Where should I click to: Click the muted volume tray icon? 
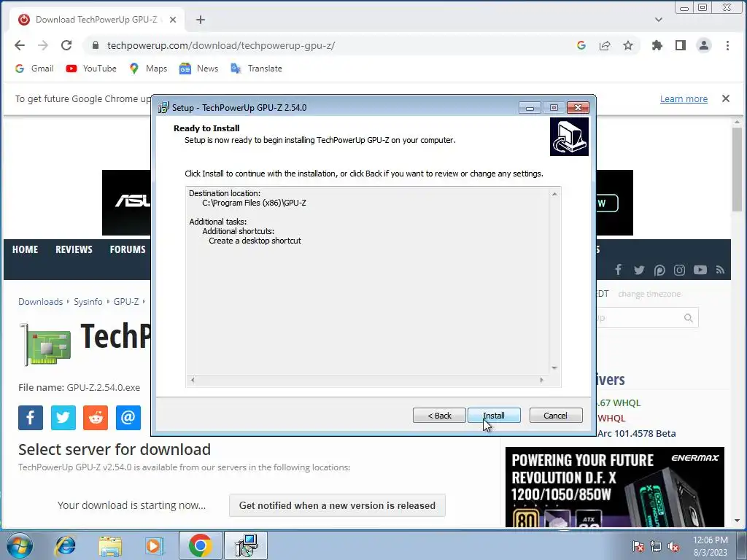coord(673,546)
